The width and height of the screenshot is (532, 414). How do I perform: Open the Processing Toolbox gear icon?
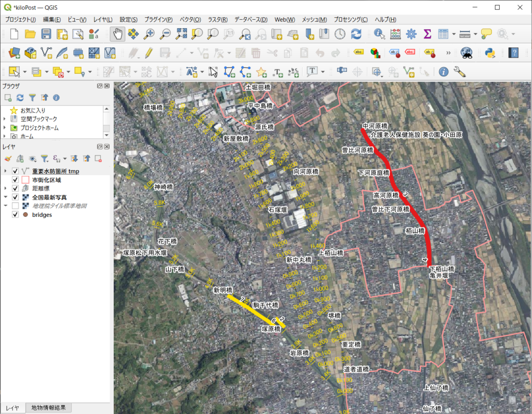pos(411,34)
